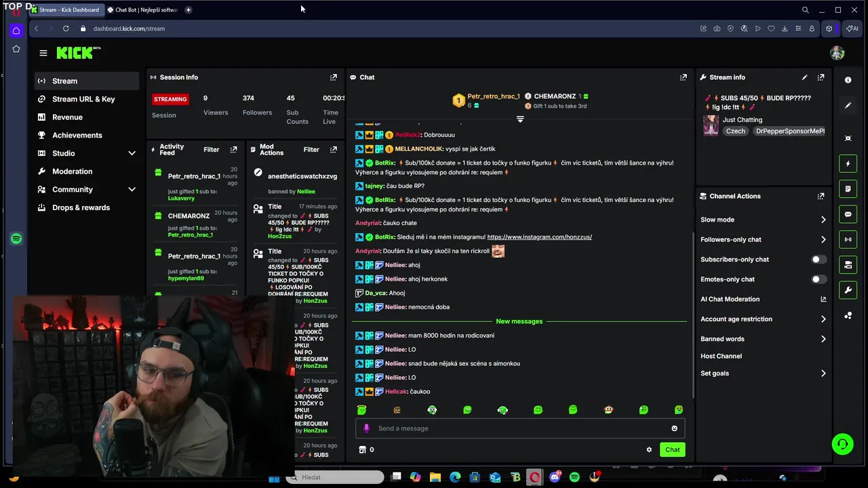Open the Activity Feed Filter

(212, 150)
